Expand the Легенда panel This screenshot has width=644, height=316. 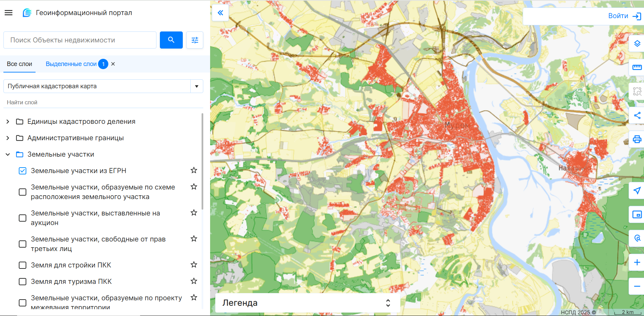coord(388,303)
